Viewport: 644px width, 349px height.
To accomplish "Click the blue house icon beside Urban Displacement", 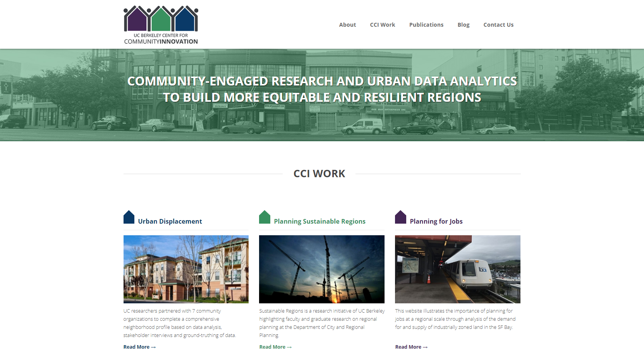I will (x=129, y=217).
